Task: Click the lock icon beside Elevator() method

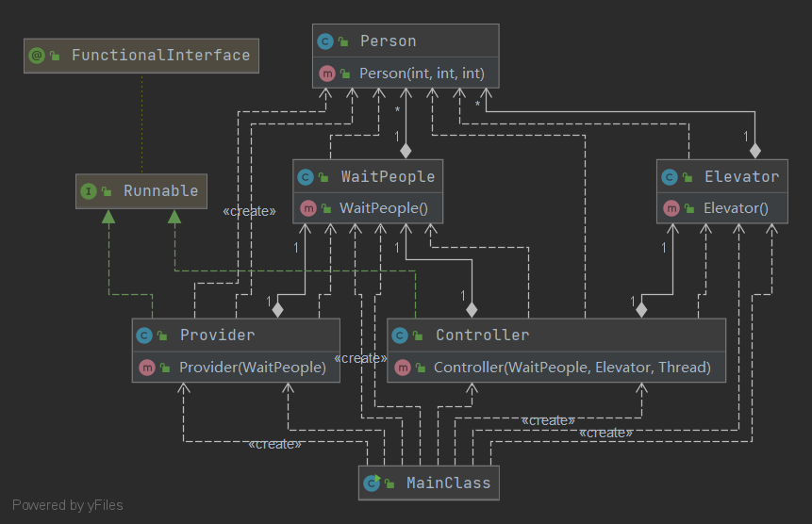Action: tap(689, 208)
